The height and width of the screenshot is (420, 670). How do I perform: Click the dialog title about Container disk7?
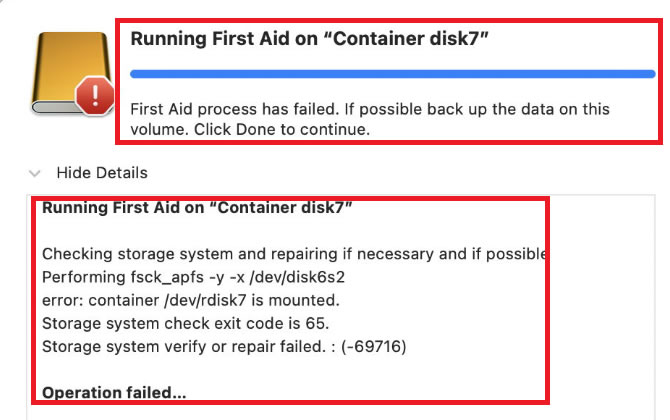click(x=309, y=39)
